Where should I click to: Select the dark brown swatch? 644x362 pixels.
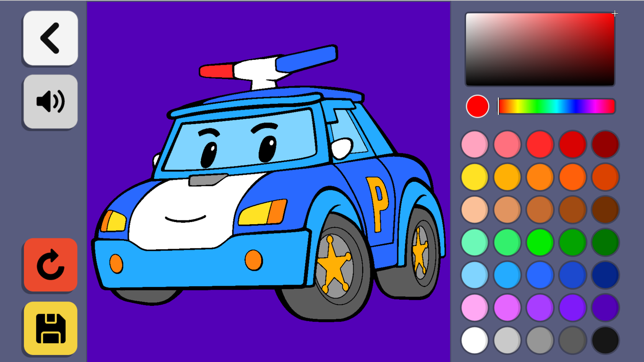605,209
